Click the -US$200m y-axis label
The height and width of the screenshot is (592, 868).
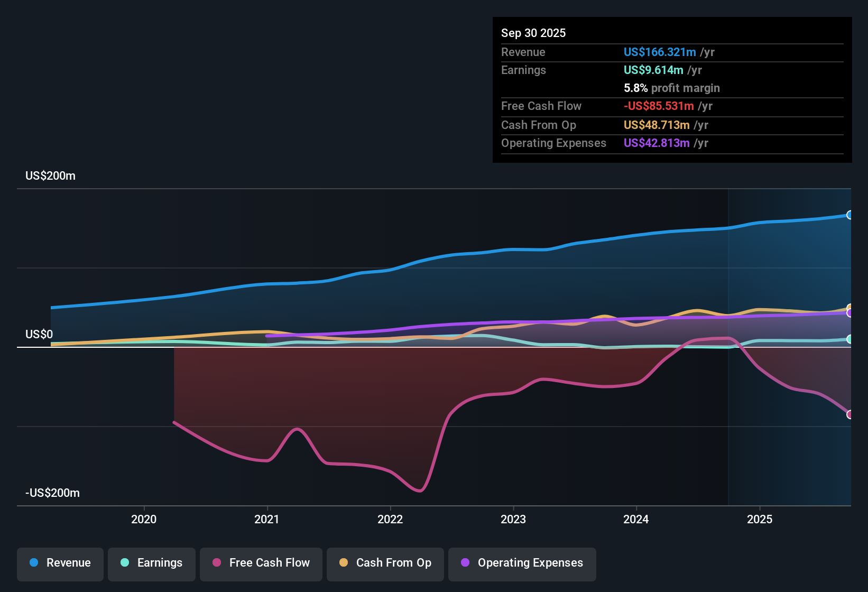(x=52, y=493)
